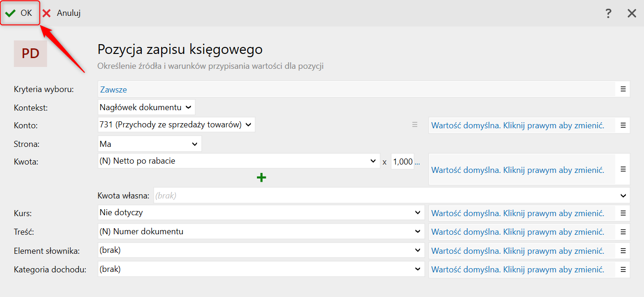This screenshot has width=644, height=297.
Task: Open hamburger menu right of Konto default value
Action: (x=623, y=125)
